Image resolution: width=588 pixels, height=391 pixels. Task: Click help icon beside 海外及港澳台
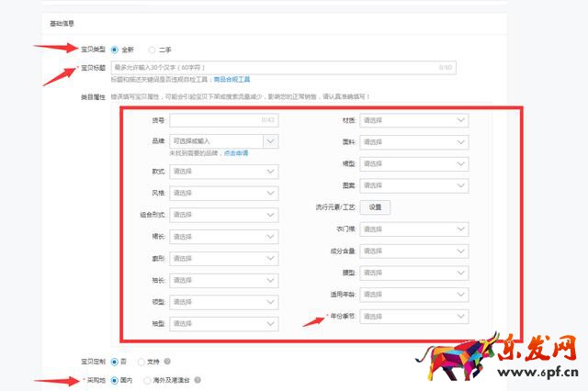tap(198, 380)
